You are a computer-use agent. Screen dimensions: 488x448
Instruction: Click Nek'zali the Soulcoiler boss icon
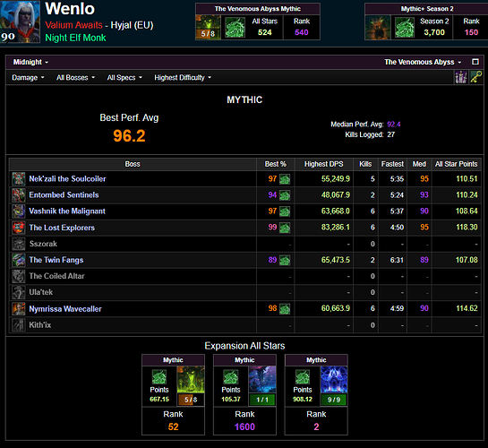point(19,178)
